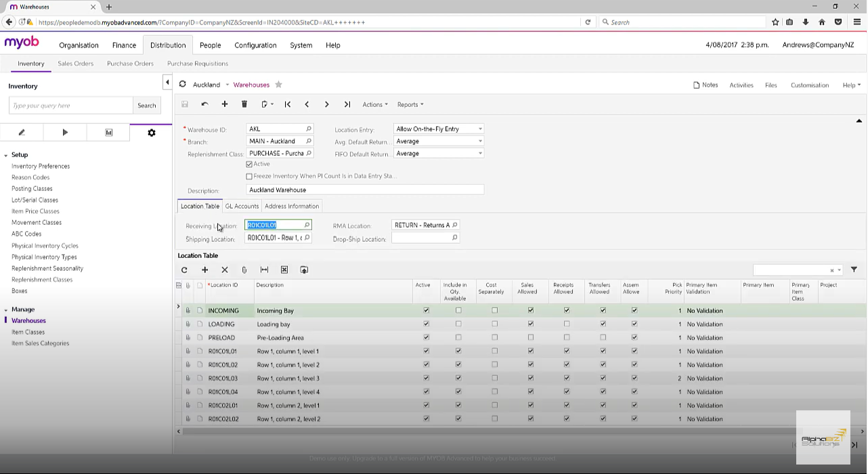Click the filter funnel on the grid search box

[853, 270]
